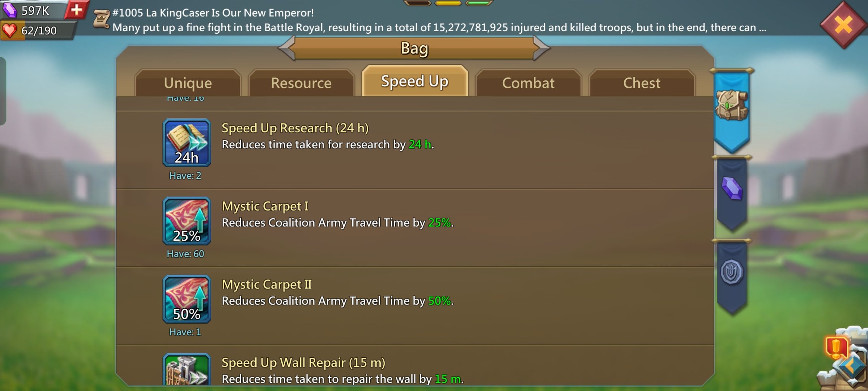This screenshot has height=391, width=868.
Task: Select the Mystic Carpet I 25% icon
Action: coord(187,221)
